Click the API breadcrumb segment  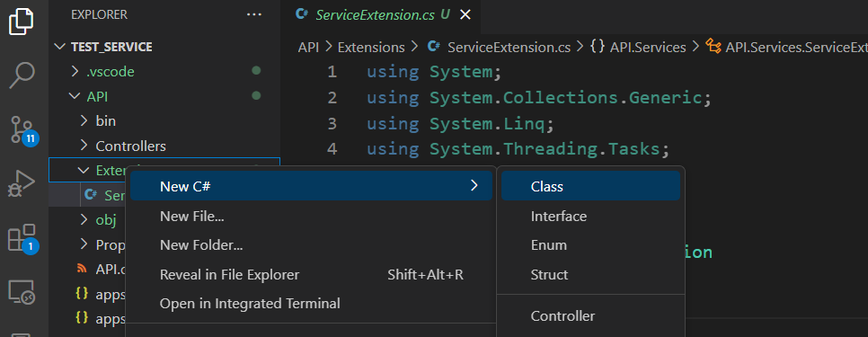308,48
